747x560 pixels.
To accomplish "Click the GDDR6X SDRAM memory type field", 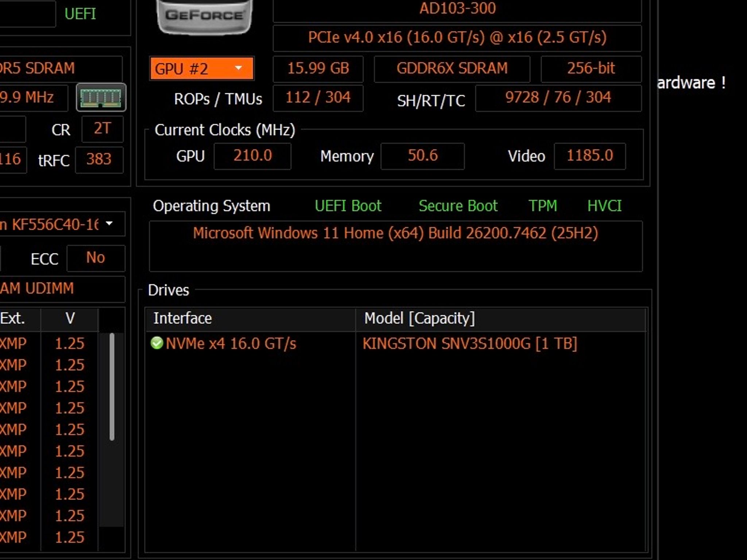I will point(452,69).
